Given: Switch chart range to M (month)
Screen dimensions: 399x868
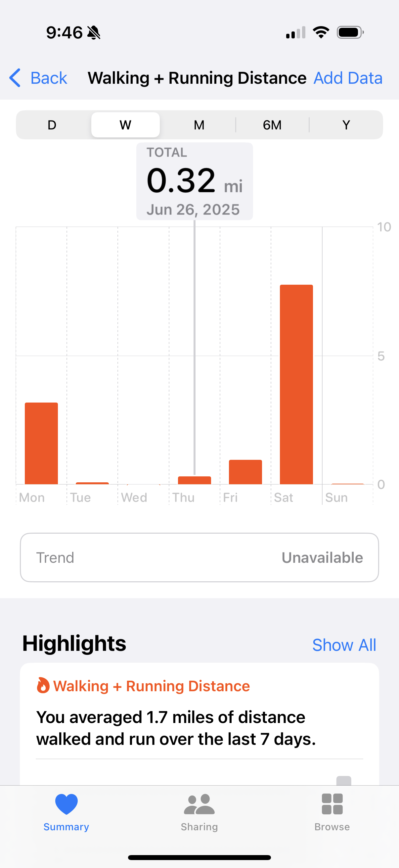Looking at the screenshot, I should pyautogui.click(x=199, y=125).
